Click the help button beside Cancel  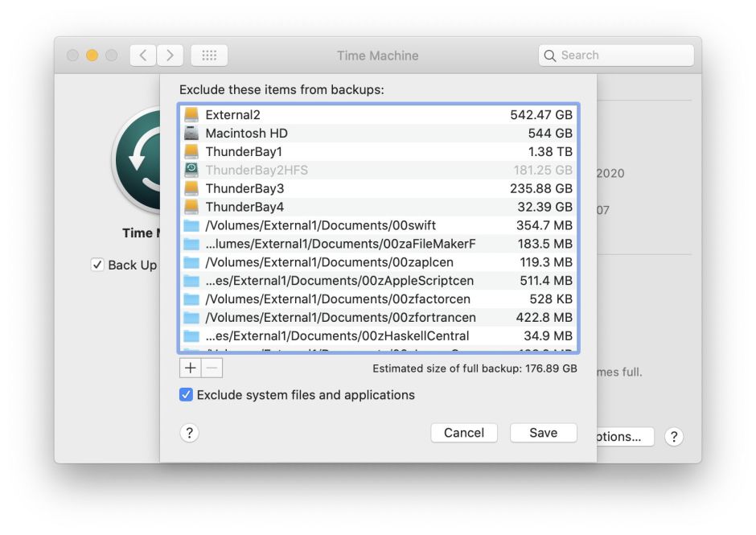click(x=189, y=433)
